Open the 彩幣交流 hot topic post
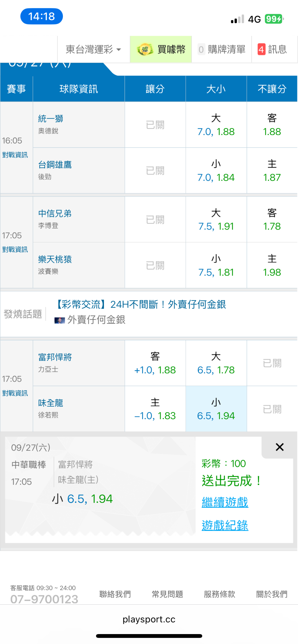Viewport: 298px width, 644px height. coord(141,305)
